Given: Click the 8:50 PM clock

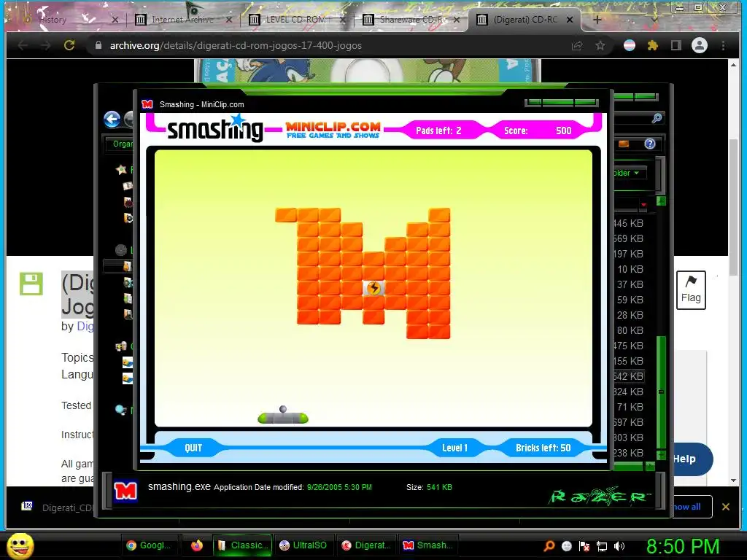Looking at the screenshot, I should (683, 546).
